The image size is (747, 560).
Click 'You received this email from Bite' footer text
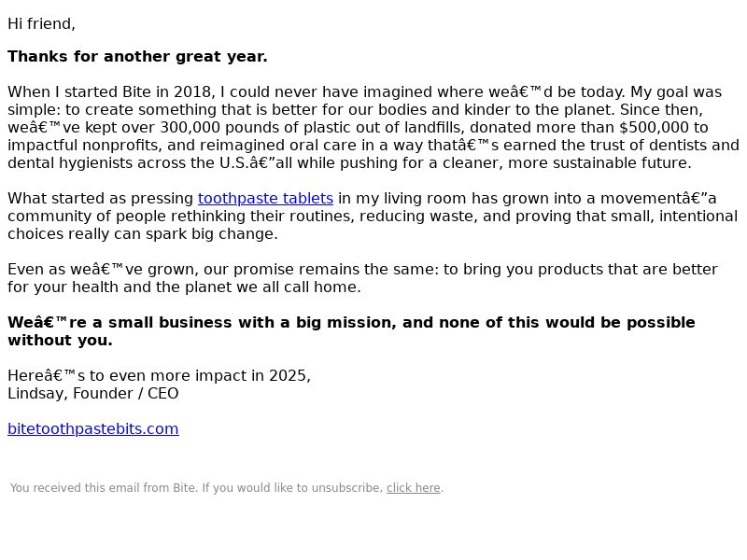(103, 488)
